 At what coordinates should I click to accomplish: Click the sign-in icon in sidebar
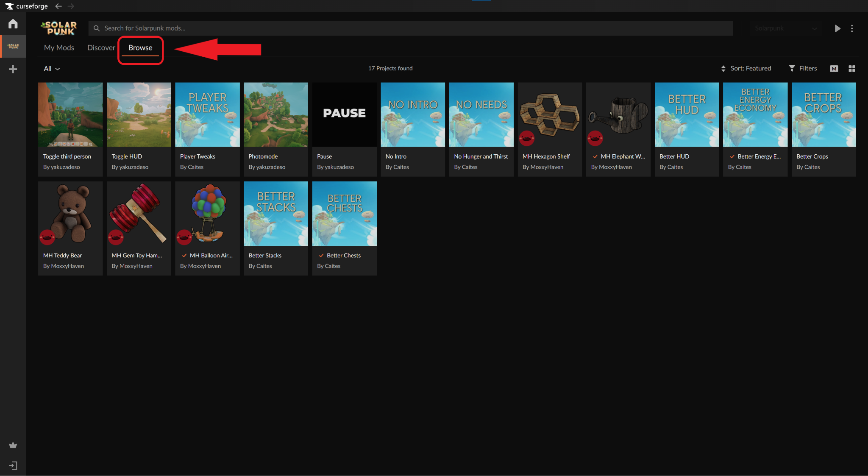[x=13, y=465]
